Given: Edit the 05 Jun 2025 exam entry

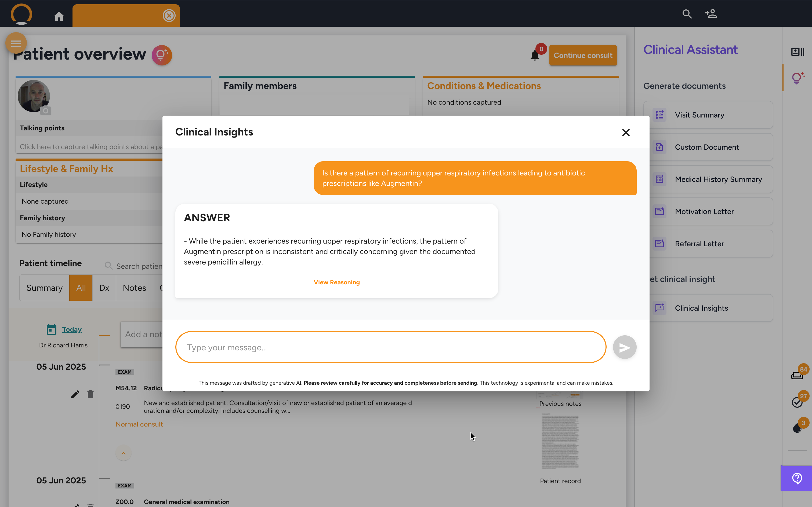Looking at the screenshot, I should pos(75,394).
